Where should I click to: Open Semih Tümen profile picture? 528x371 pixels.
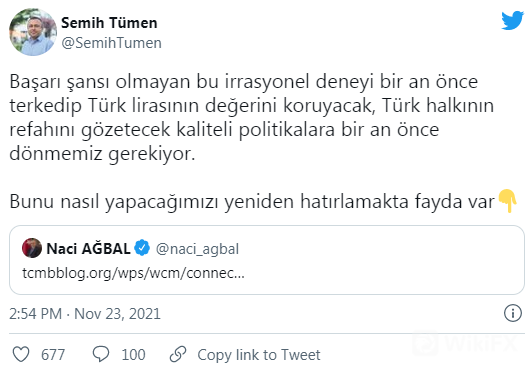coord(33,32)
